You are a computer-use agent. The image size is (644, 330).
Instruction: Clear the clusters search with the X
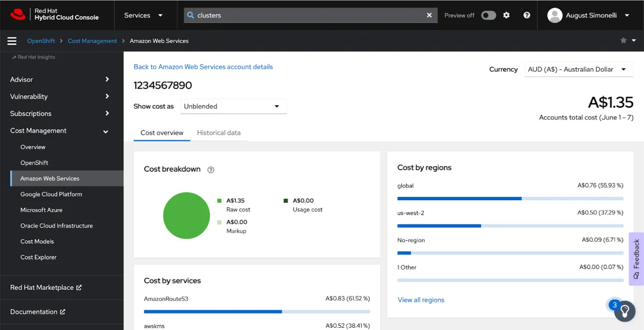point(429,15)
